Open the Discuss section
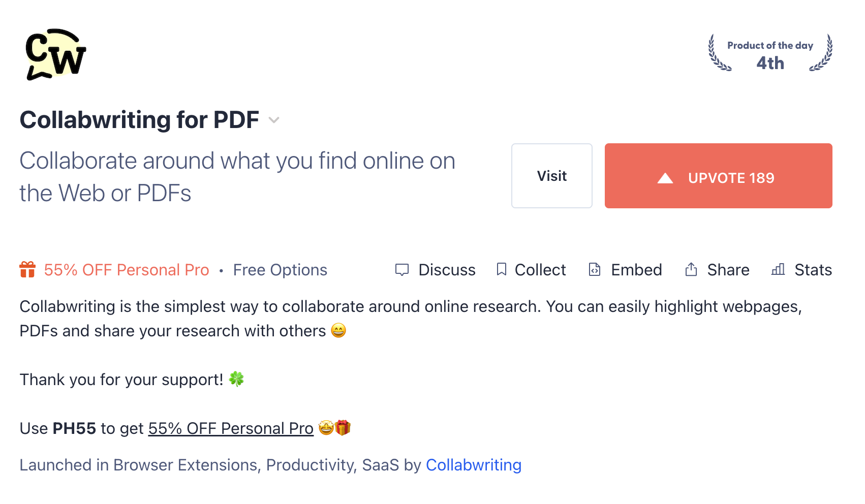The height and width of the screenshot is (504, 865). (447, 270)
